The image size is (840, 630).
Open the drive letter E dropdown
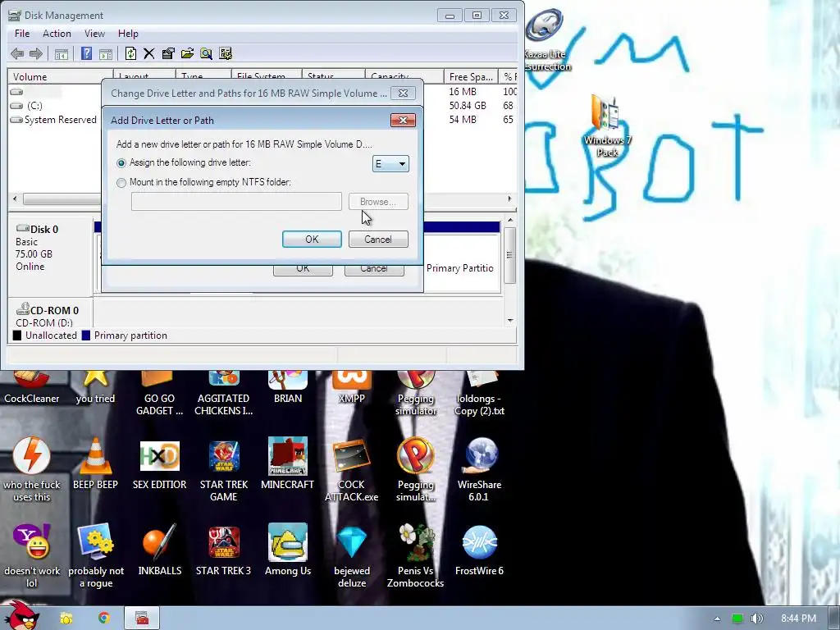click(390, 164)
